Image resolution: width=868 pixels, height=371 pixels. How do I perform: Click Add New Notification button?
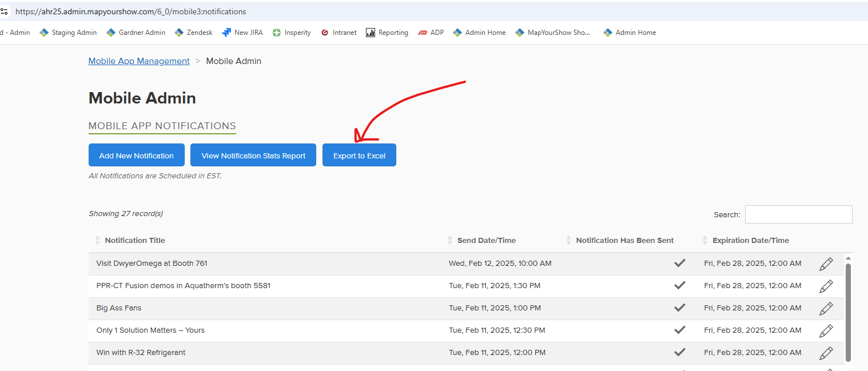(137, 155)
